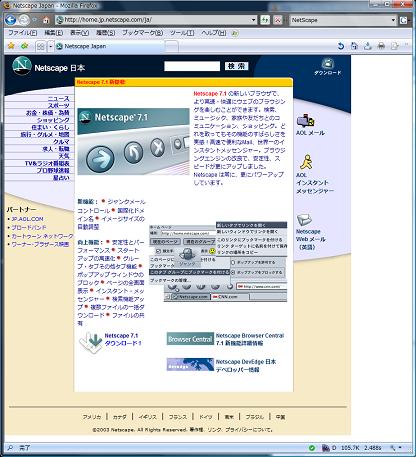This screenshot has width=416, height=457.
Task: Click the URL address bar
Action: [156, 20]
